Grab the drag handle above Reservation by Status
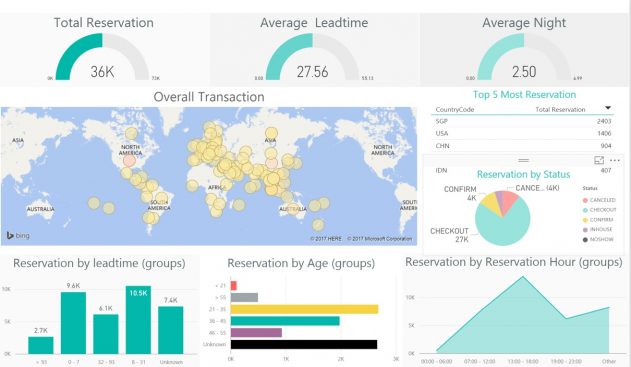Image resolution: width=631 pixels, height=367 pixels. point(523,160)
